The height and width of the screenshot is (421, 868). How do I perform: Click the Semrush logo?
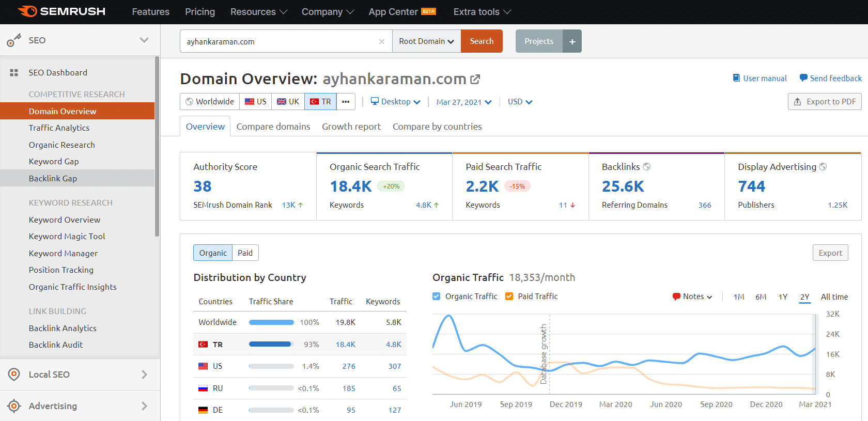[x=61, y=11]
